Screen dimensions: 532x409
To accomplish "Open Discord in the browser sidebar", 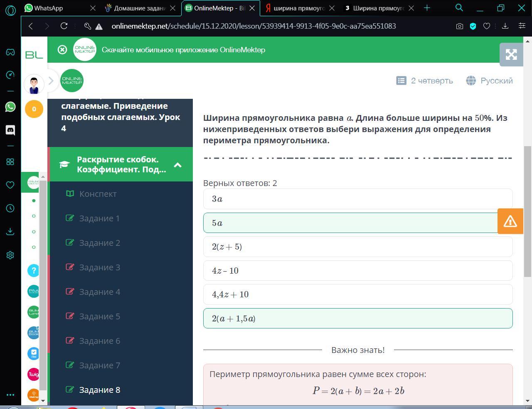I will tap(10, 130).
